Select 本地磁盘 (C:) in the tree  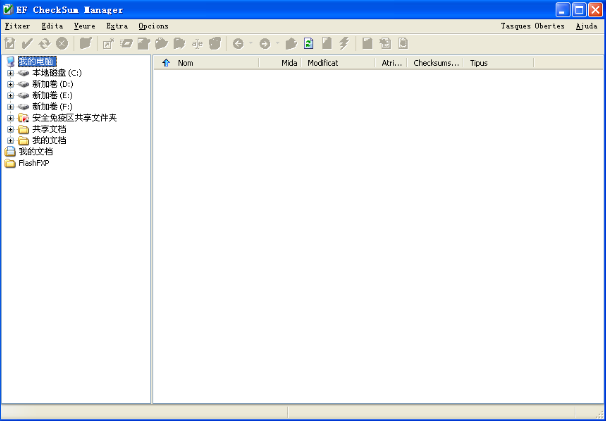click(57, 73)
